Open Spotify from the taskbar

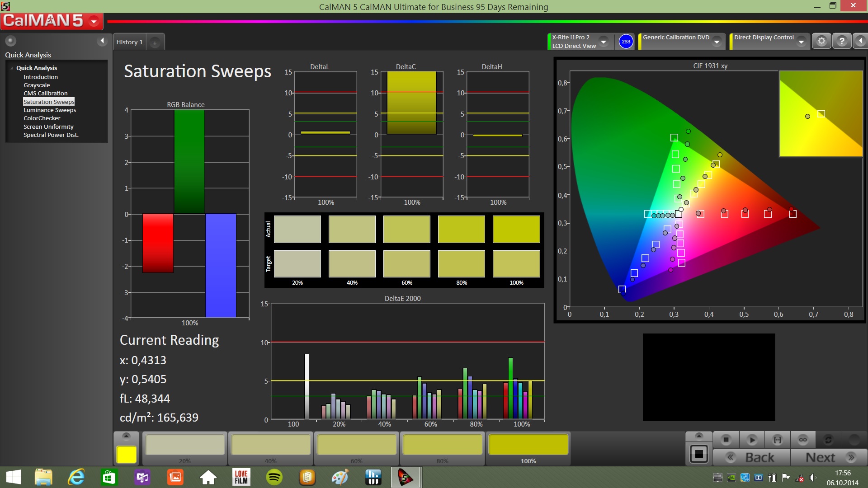coord(274,477)
